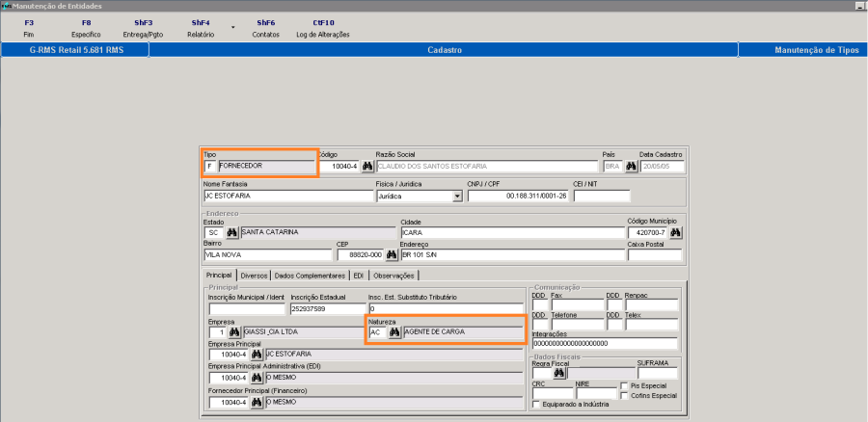Click the SANTA CATARINA state name text

pos(270,233)
